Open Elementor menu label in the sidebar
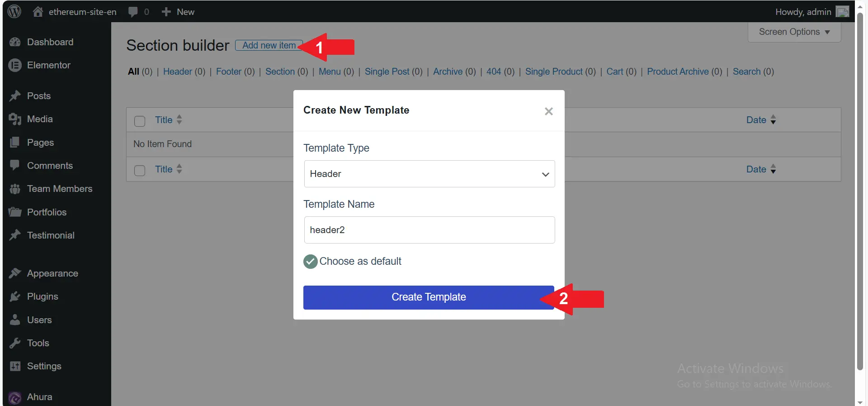This screenshot has height=406, width=868. click(x=49, y=65)
